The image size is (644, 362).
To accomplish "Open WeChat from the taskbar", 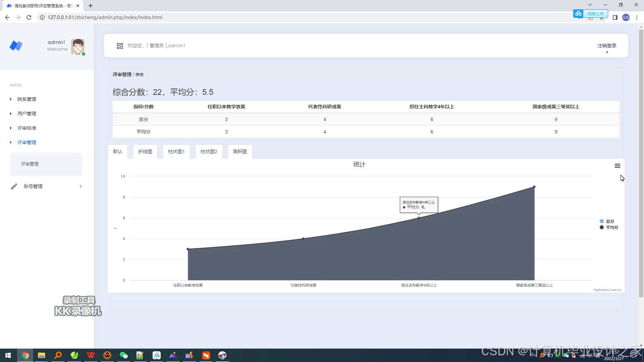I will (124, 355).
